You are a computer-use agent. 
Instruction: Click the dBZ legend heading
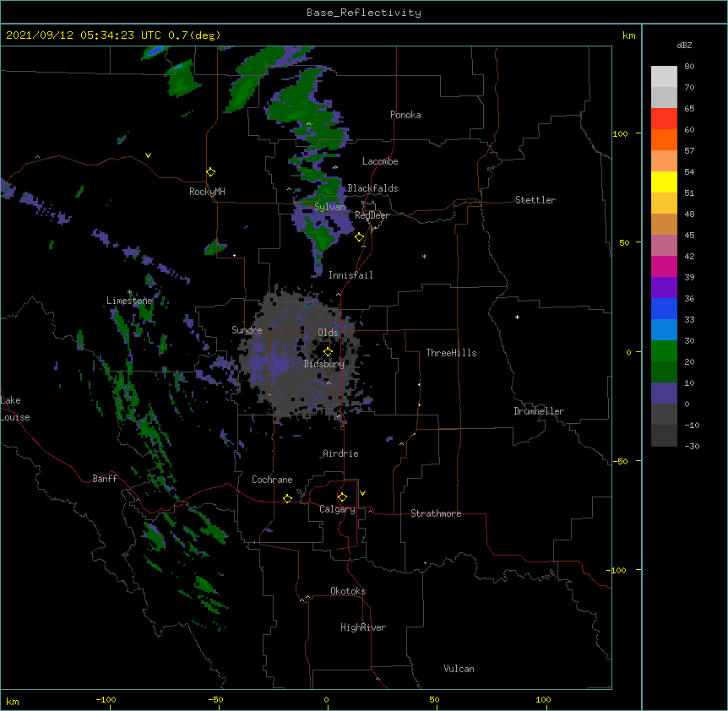pos(684,46)
